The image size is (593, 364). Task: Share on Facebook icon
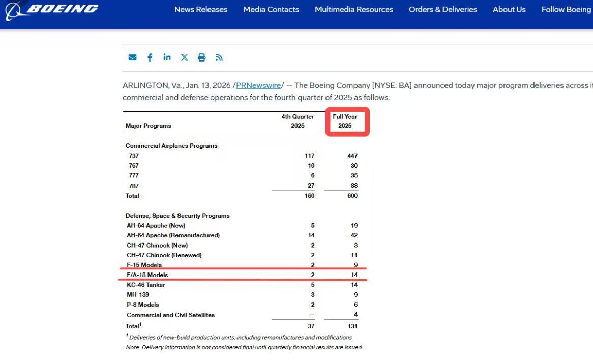point(150,57)
